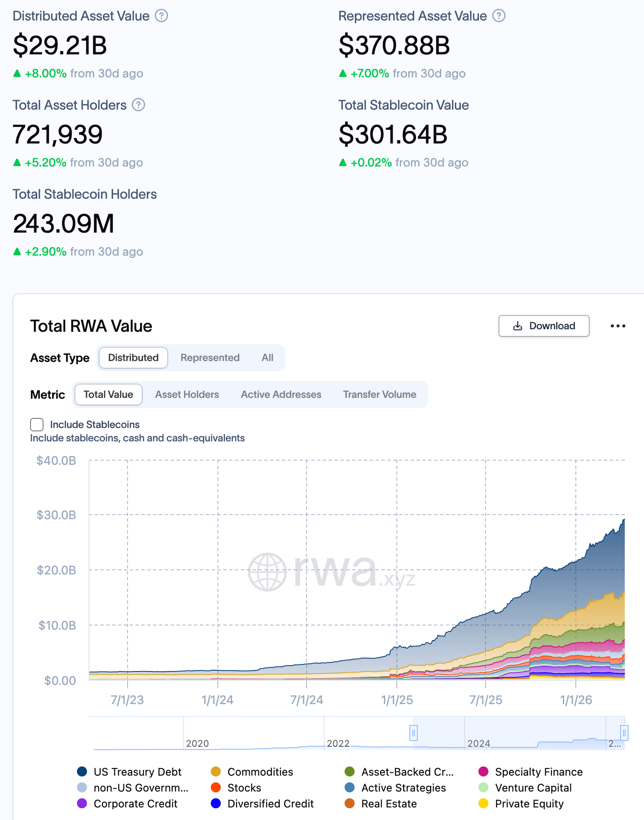Screen dimensions: 644x820
Task: Switch asset type to Represented
Action: [210, 358]
